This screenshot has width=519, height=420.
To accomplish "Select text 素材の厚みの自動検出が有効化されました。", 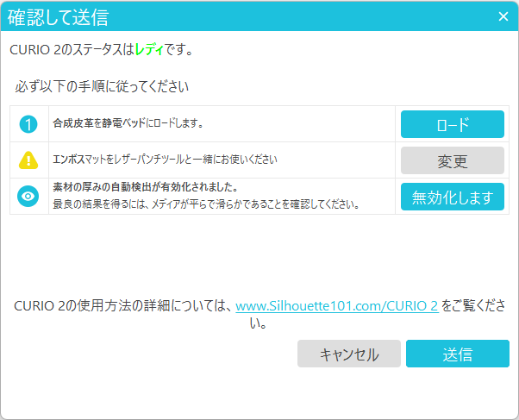I will pos(146,187).
